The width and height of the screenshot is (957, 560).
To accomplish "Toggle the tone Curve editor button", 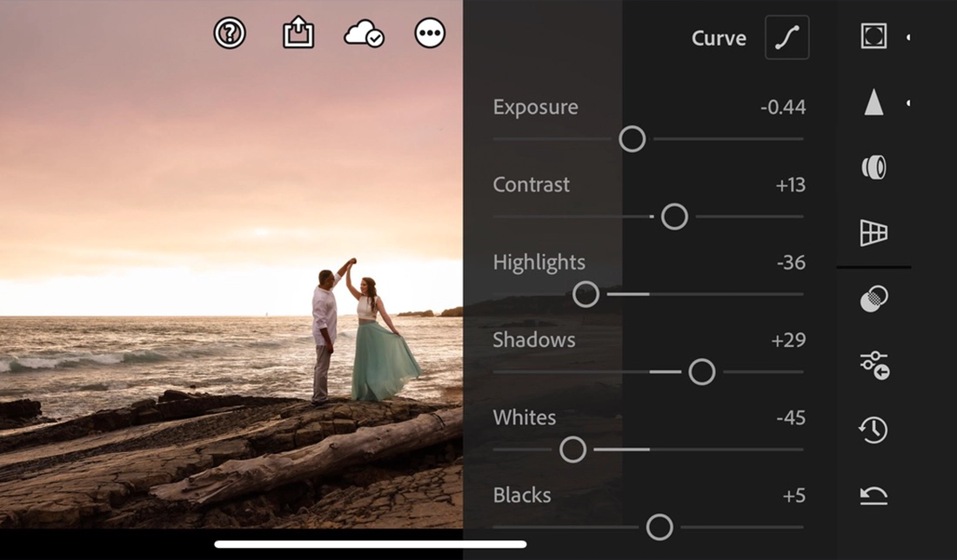I will [x=786, y=38].
